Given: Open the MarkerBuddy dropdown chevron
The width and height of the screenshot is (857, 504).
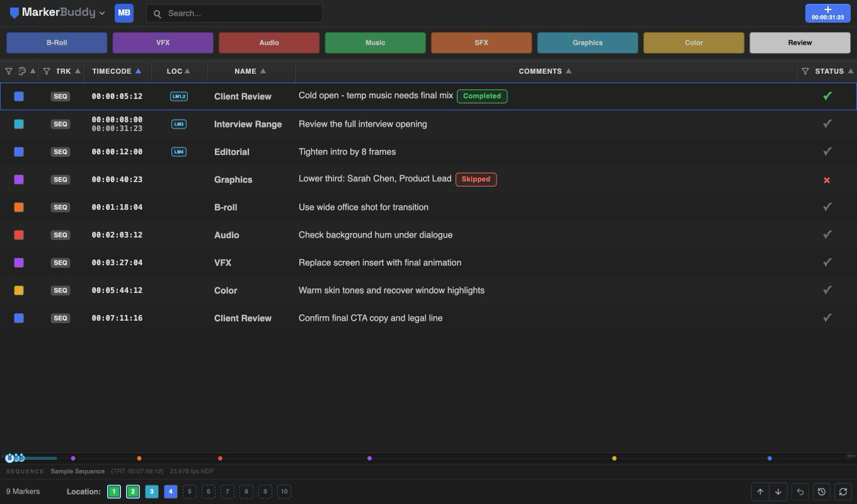Looking at the screenshot, I should 102,13.
